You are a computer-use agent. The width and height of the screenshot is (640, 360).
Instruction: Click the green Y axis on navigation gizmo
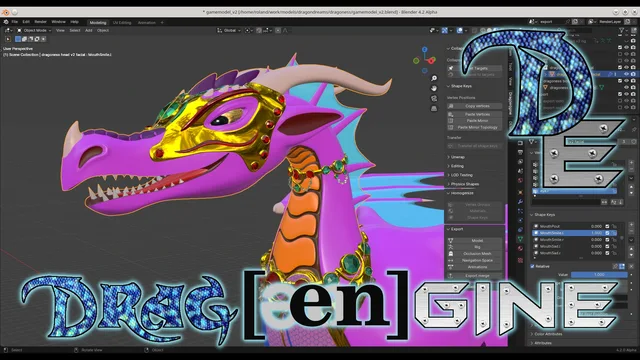tap(416, 61)
